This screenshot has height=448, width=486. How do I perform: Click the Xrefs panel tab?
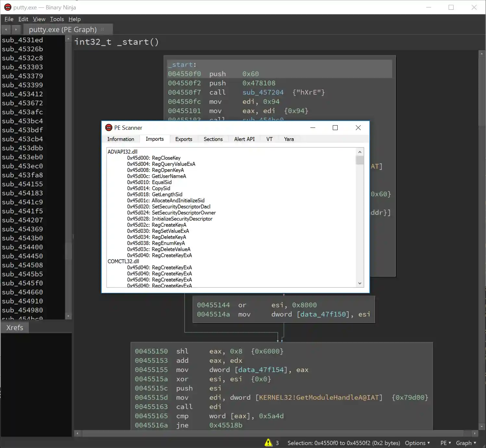15,328
